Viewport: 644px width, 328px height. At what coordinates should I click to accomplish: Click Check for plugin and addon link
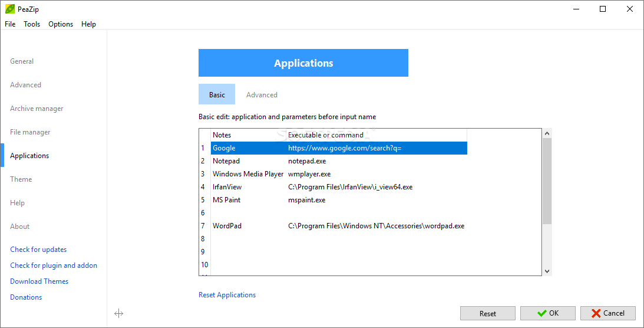pyautogui.click(x=54, y=265)
